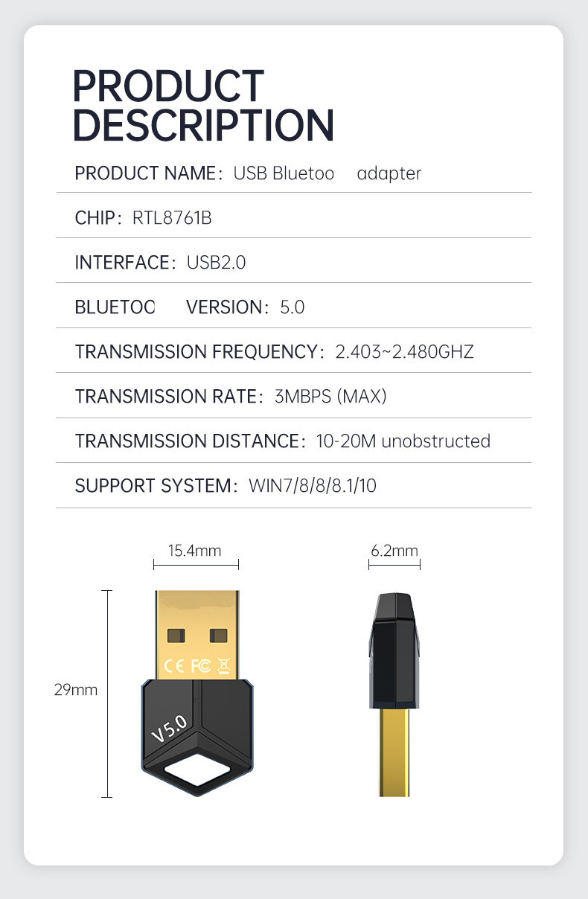Click the 29mm height dimension label
This screenshot has width=588, height=899.
[x=76, y=690]
